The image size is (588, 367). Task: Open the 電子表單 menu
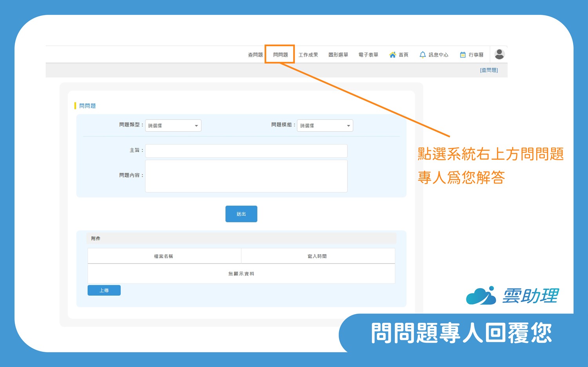tap(368, 55)
